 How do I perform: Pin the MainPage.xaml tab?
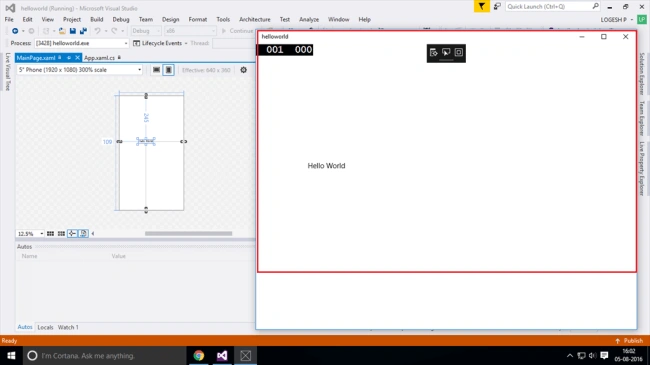point(69,58)
